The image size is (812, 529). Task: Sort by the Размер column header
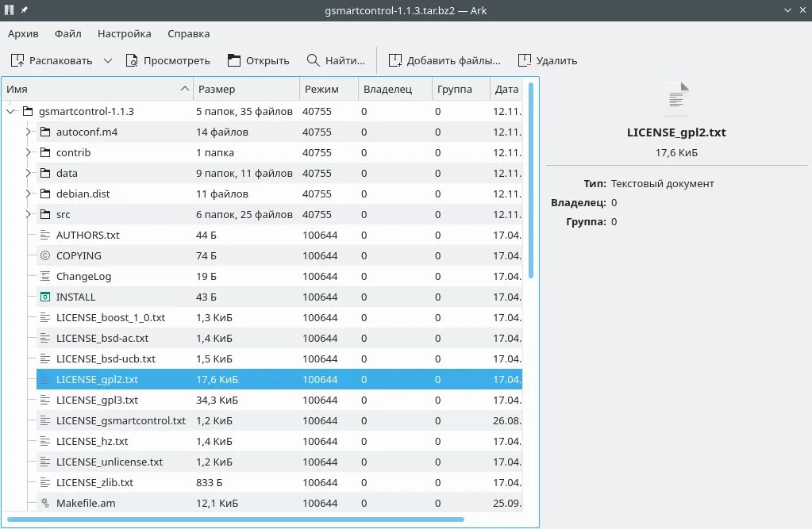click(x=247, y=89)
